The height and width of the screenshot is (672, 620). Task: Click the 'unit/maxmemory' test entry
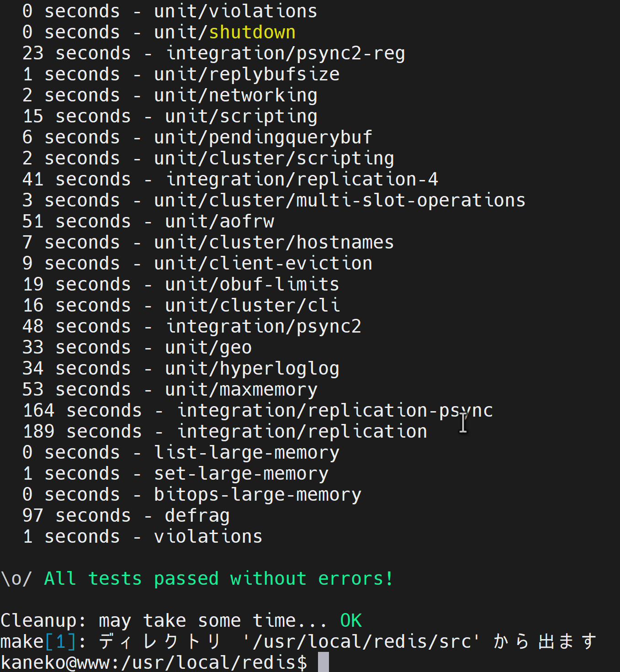(241, 390)
